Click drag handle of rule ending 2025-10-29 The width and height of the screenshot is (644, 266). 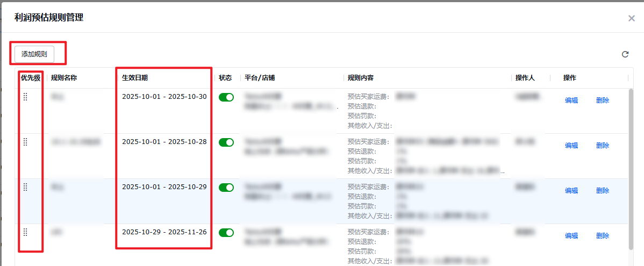[x=25, y=187]
